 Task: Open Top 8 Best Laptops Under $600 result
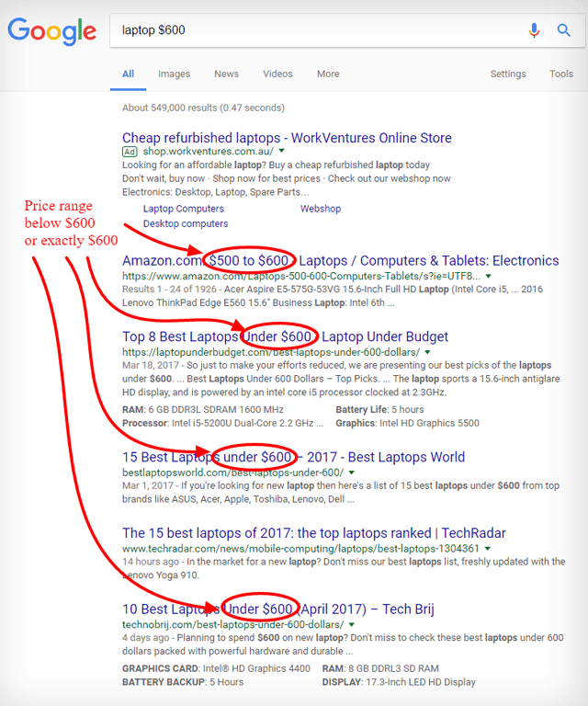tap(285, 336)
